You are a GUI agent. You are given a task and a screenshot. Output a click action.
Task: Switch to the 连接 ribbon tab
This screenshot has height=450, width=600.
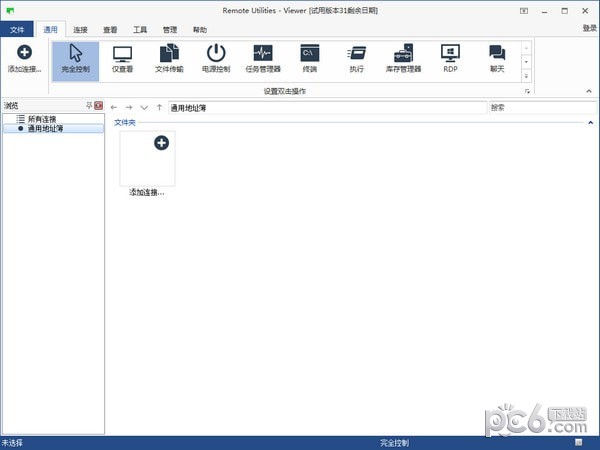pyautogui.click(x=80, y=30)
